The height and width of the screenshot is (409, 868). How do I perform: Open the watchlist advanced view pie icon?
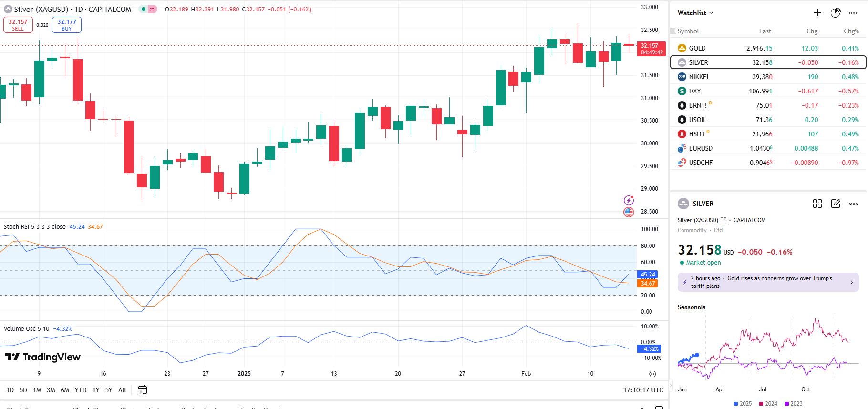(x=836, y=13)
